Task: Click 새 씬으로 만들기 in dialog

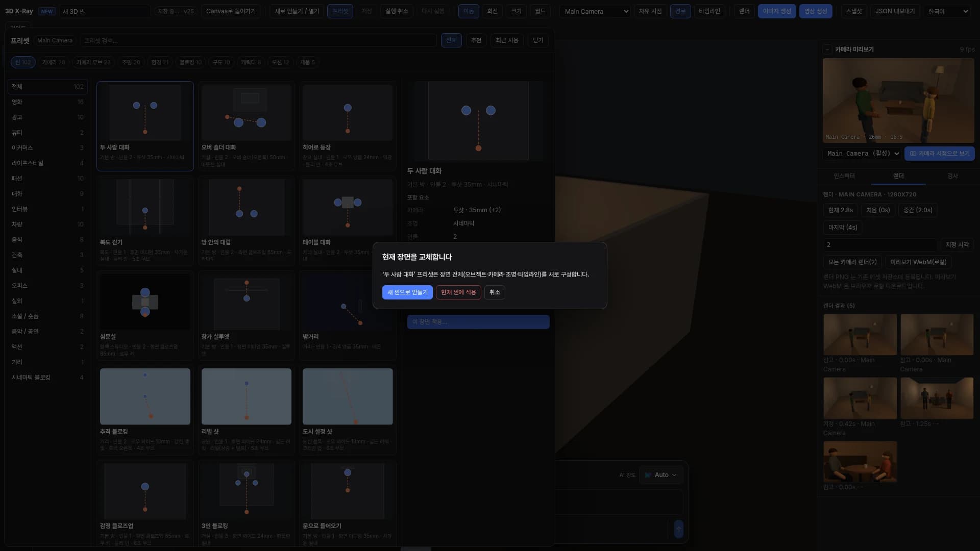Action: click(x=407, y=292)
